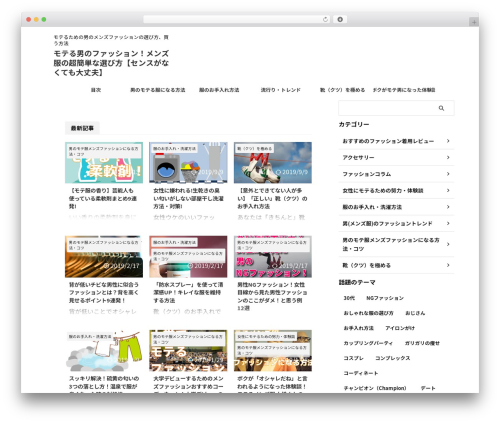Open article title 女性に嫌われる!生乾きの臭い
The width and height of the screenshot is (500, 423).
pyautogui.click(x=188, y=198)
